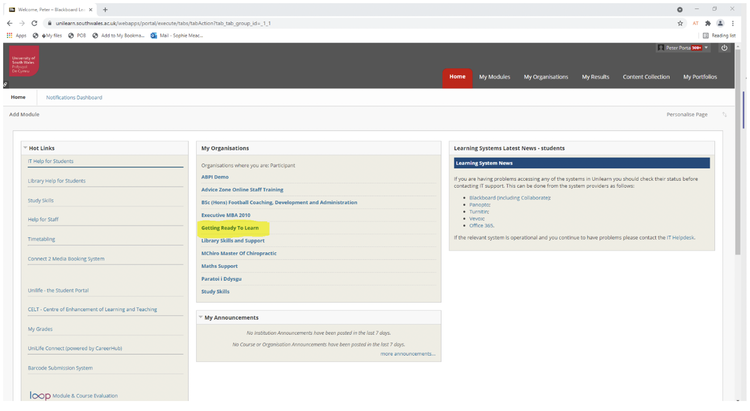Image resolution: width=750 pixels, height=411 pixels.
Task: Select the Notifications Dashboard tab
Action: [x=74, y=98]
